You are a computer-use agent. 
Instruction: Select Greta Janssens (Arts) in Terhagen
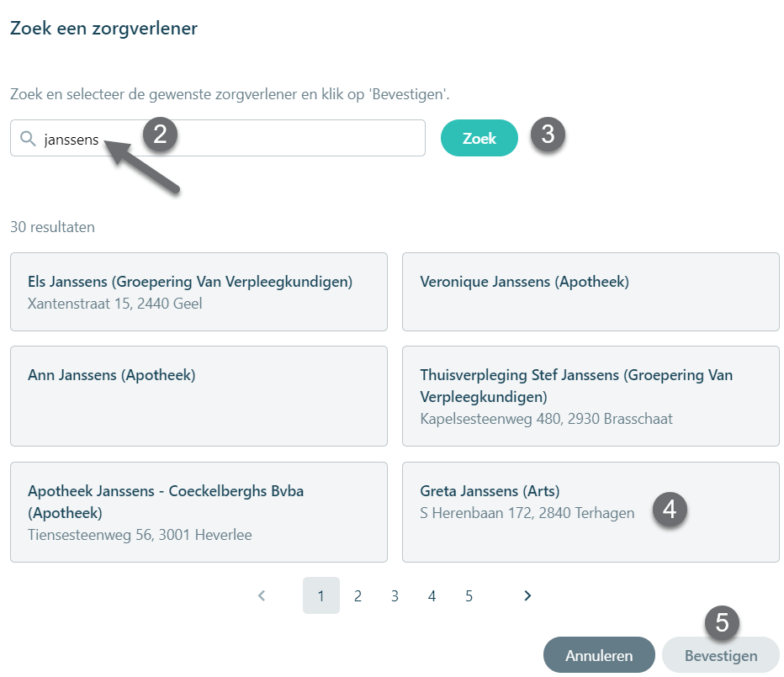[591, 512]
